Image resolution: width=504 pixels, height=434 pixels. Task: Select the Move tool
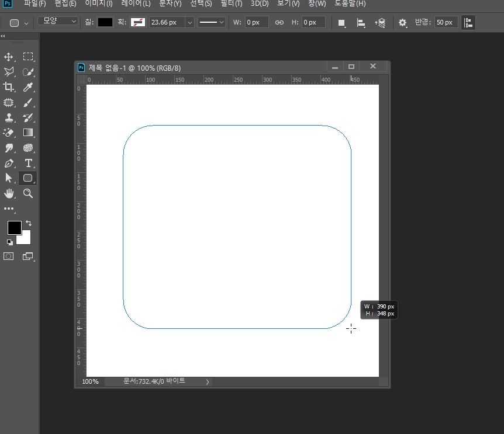coord(9,57)
